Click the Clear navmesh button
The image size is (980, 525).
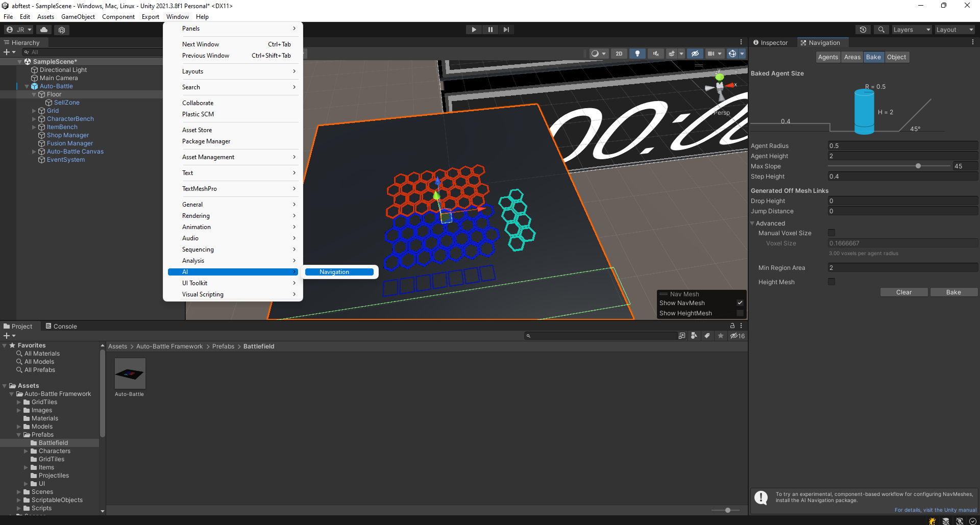(904, 292)
